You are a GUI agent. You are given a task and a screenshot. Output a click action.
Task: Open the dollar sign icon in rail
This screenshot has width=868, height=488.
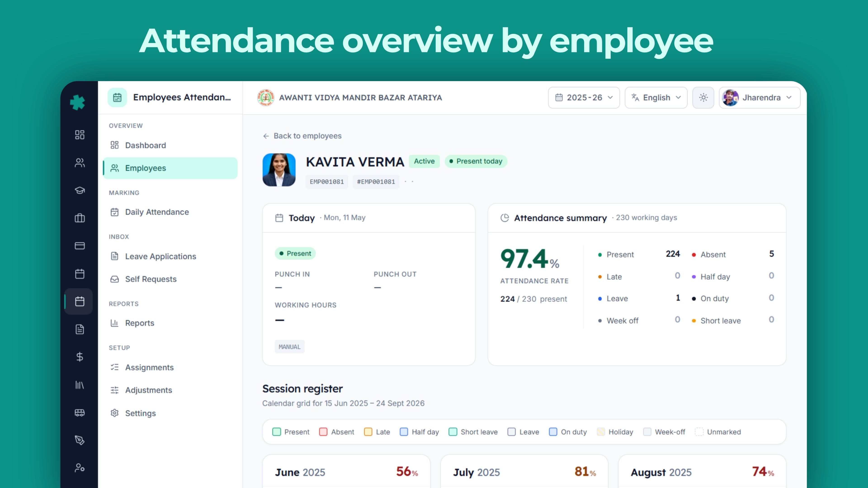pos(80,357)
